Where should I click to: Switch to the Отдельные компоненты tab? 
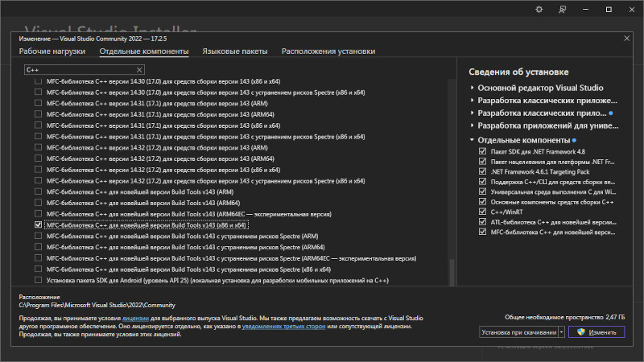click(x=144, y=51)
